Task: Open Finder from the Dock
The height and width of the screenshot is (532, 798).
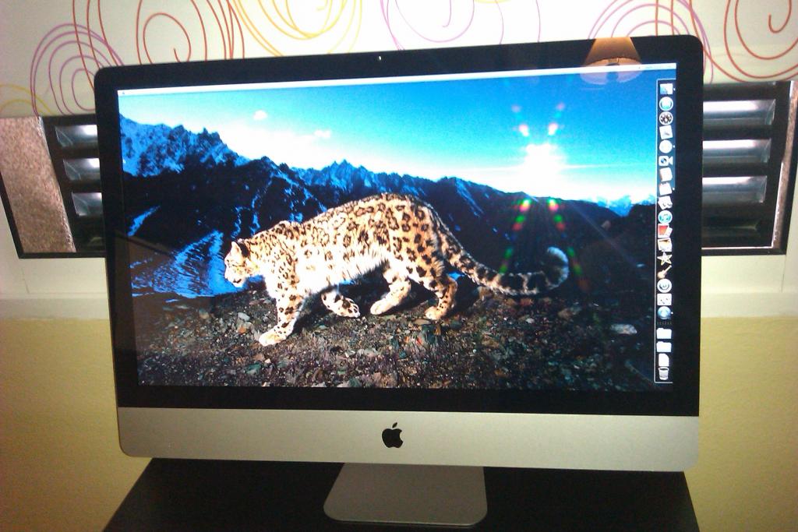Action: click(666, 90)
